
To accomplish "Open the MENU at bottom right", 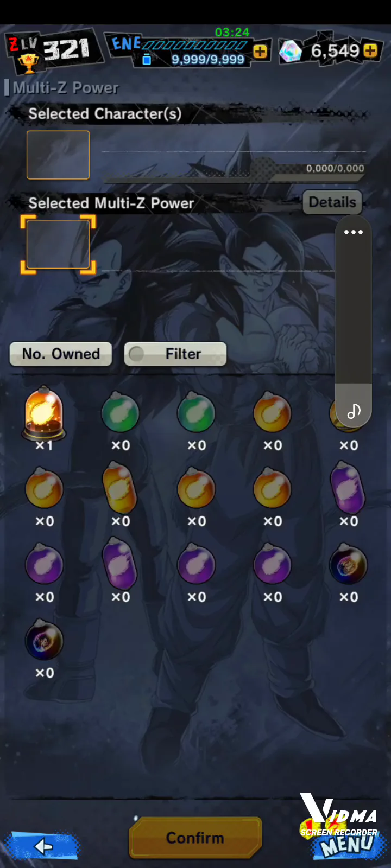I will [x=348, y=845].
